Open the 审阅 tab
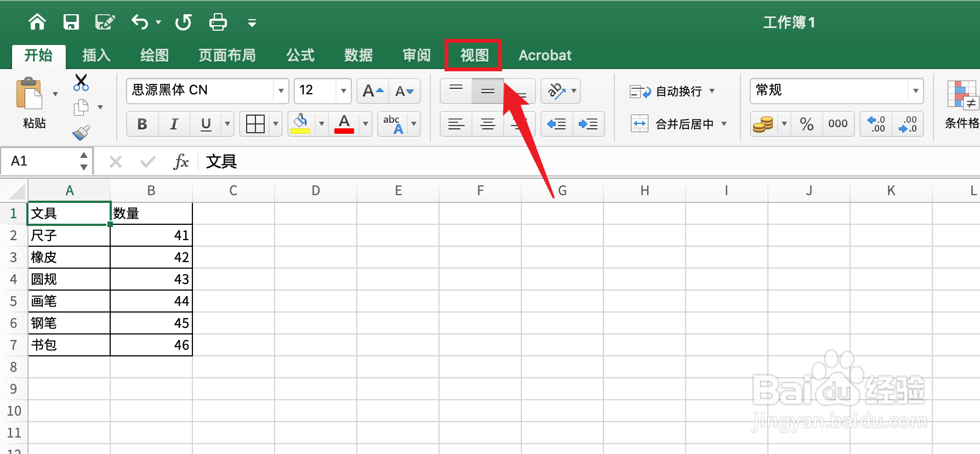Screen dimensions: 980x454 (417, 55)
